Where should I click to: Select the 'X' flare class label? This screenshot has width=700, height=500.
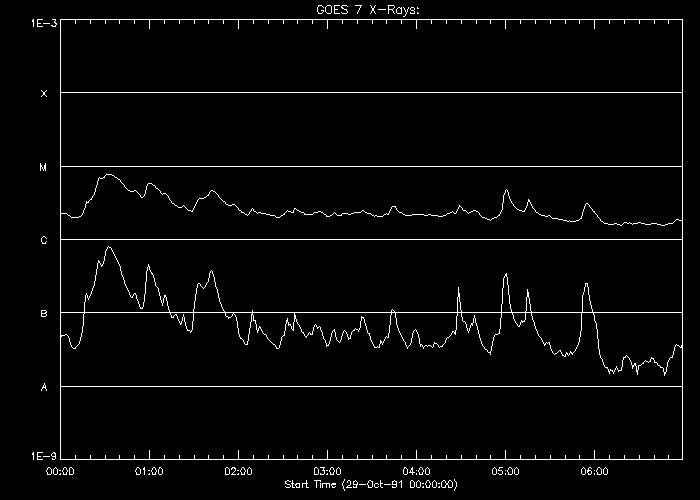point(44,94)
